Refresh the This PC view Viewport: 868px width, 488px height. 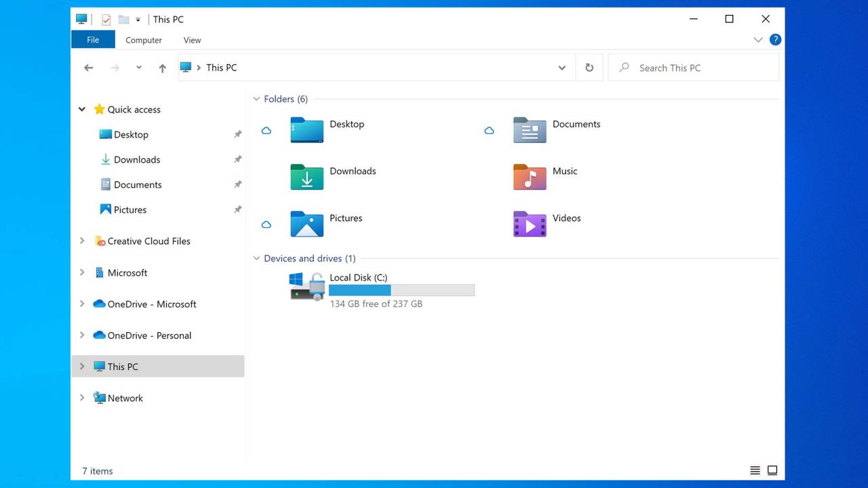pyautogui.click(x=589, y=68)
